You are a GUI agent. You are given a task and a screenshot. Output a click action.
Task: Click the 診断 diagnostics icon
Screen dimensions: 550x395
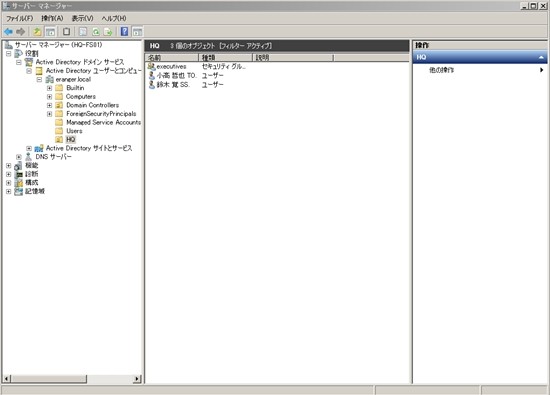[x=19, y=174]
